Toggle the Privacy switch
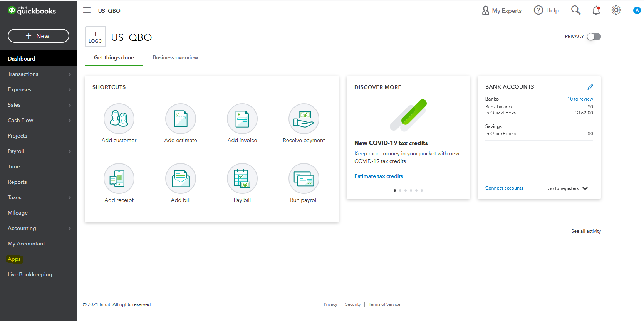This screenshot has height=321, width=644. [594, 37]
